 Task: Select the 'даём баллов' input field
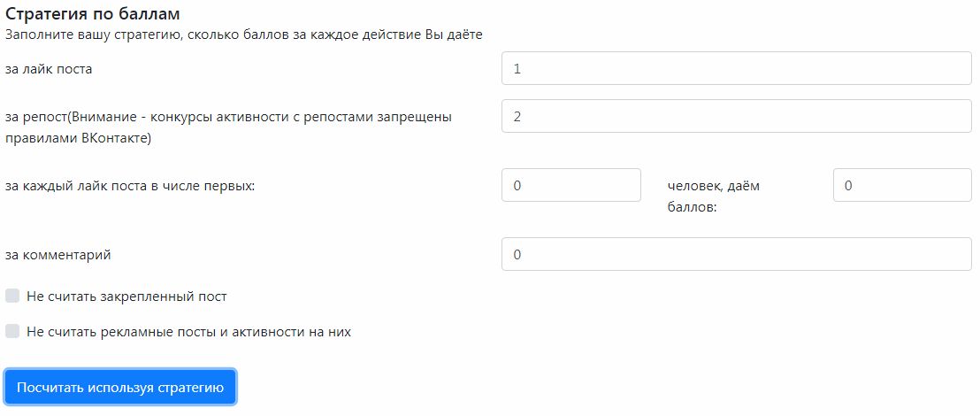902,186
